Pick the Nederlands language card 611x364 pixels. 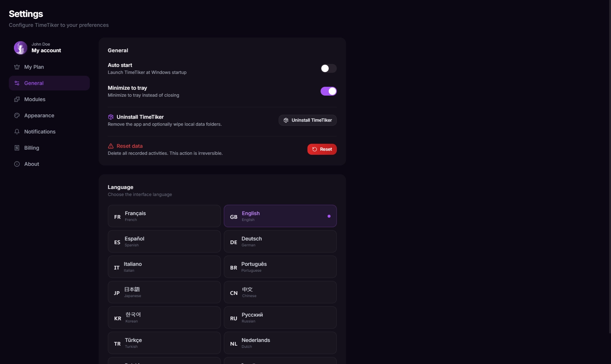click(280, 343)
